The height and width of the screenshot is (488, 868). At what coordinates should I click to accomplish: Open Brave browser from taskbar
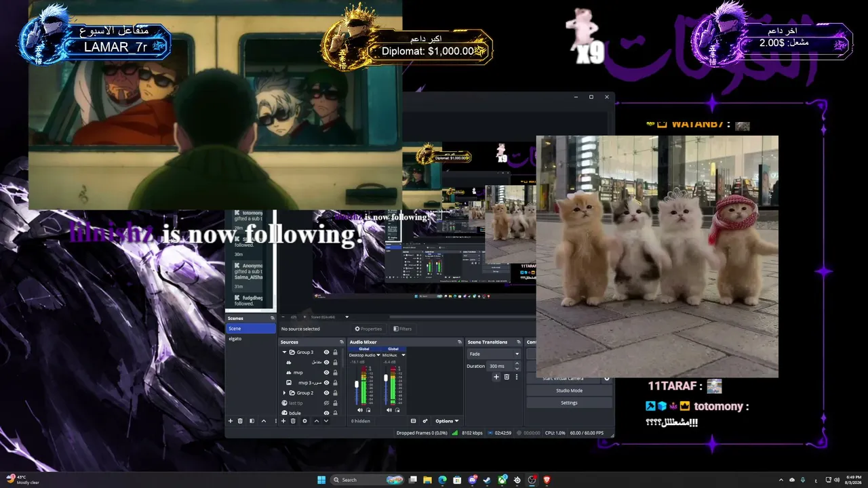point(547,480)
